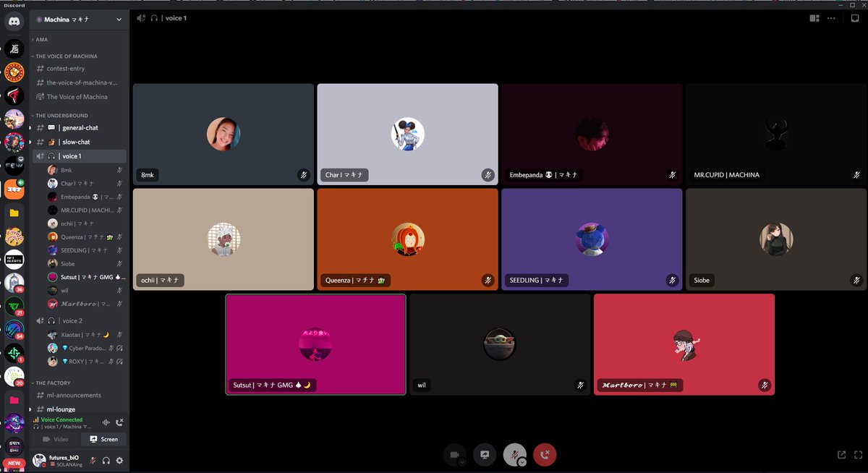Open the pink server folder
The height and width of the screenshot is (473, 868).
pyautogui.click(x=14, y=400)
